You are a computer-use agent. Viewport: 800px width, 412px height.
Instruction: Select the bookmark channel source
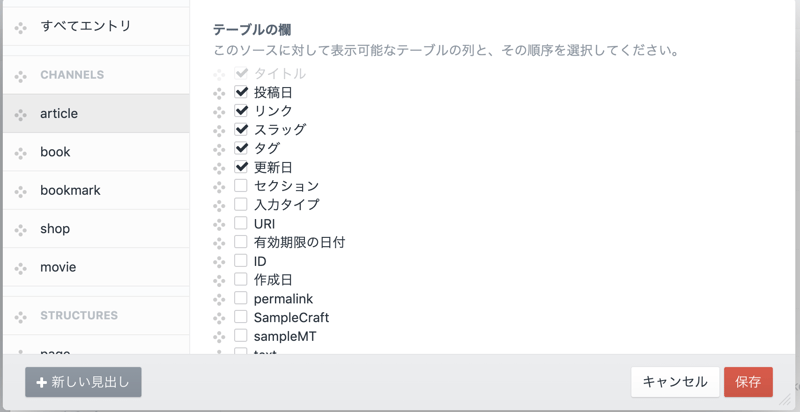tap(70, 190)
